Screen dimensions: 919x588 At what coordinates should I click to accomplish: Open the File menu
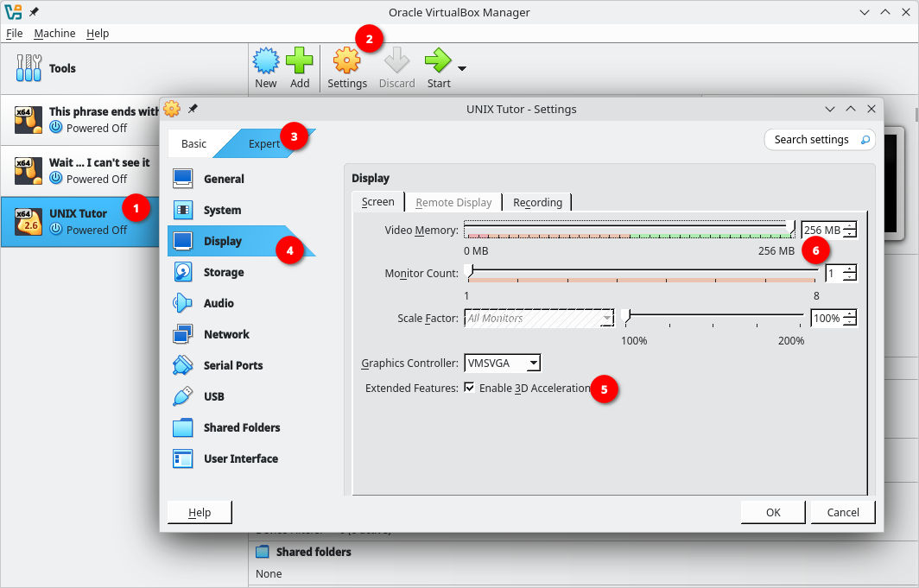coord(14,34)
